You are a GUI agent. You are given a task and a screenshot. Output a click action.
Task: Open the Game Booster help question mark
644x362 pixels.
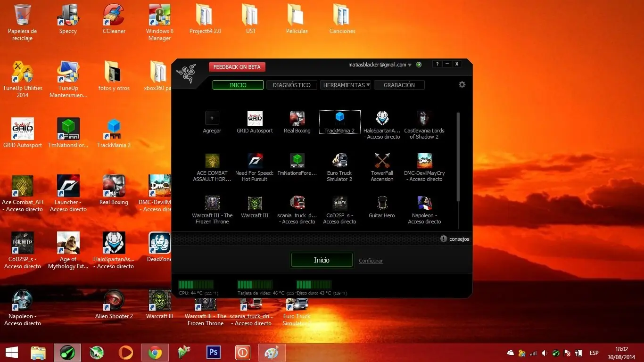click(438, 64)
